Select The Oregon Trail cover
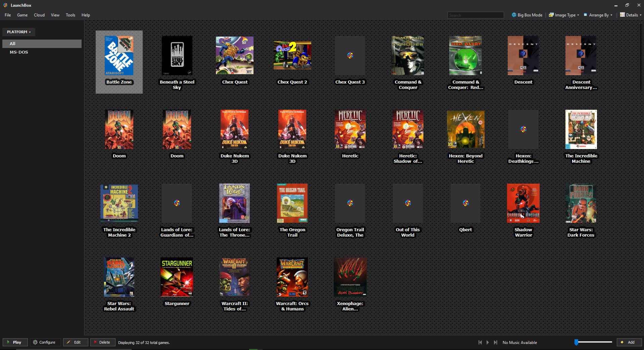644x350 pixels. (x=292, y=203)
